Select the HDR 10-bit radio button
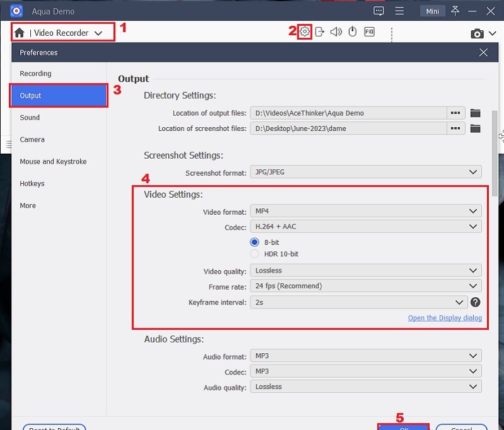The image size is (504, 430). (255, 254)
